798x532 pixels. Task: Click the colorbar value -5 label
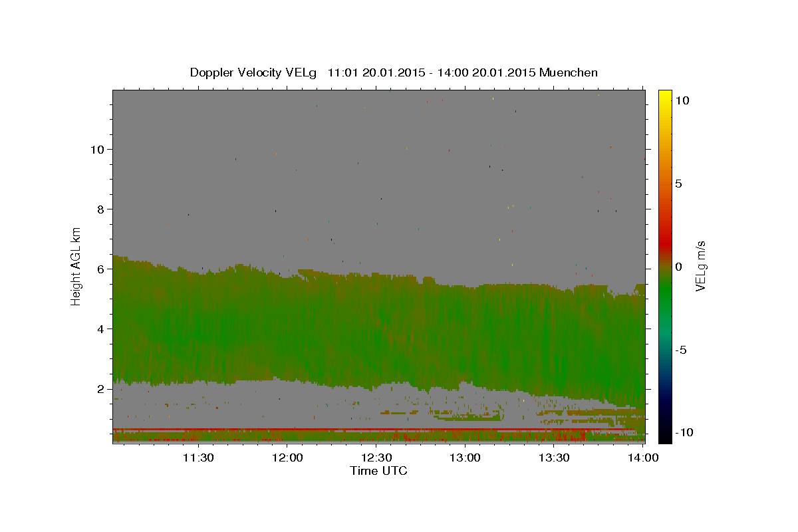(x=680, y=350)
